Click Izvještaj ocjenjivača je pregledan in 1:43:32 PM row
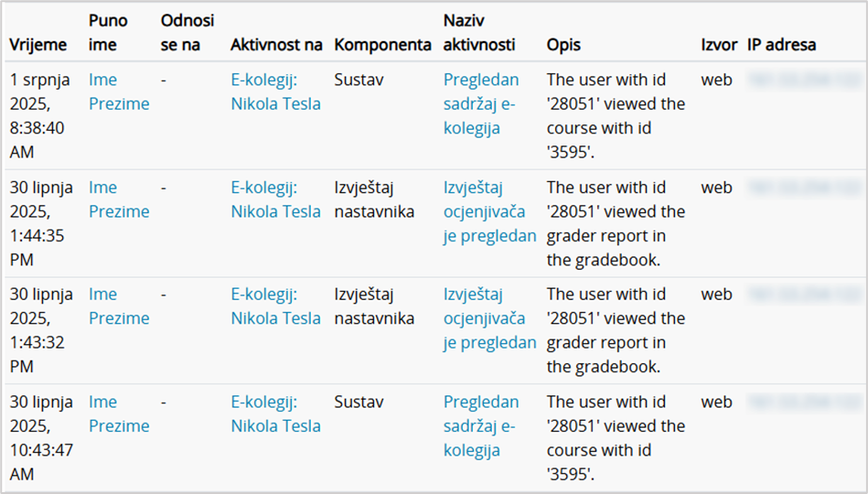Image resolution: width=868 pixels, height=494 pixels. (489, 318)
